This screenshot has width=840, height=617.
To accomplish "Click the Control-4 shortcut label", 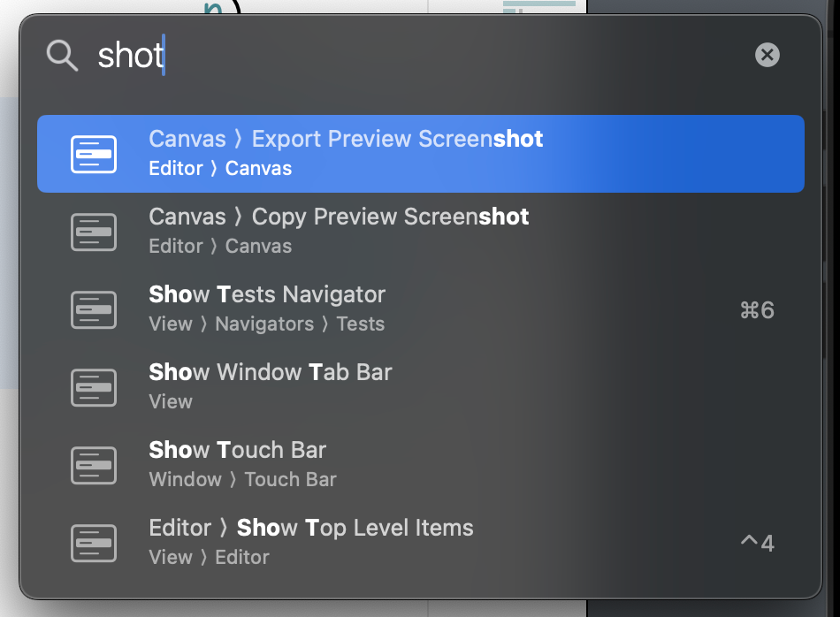I will (x=758, y=543).
